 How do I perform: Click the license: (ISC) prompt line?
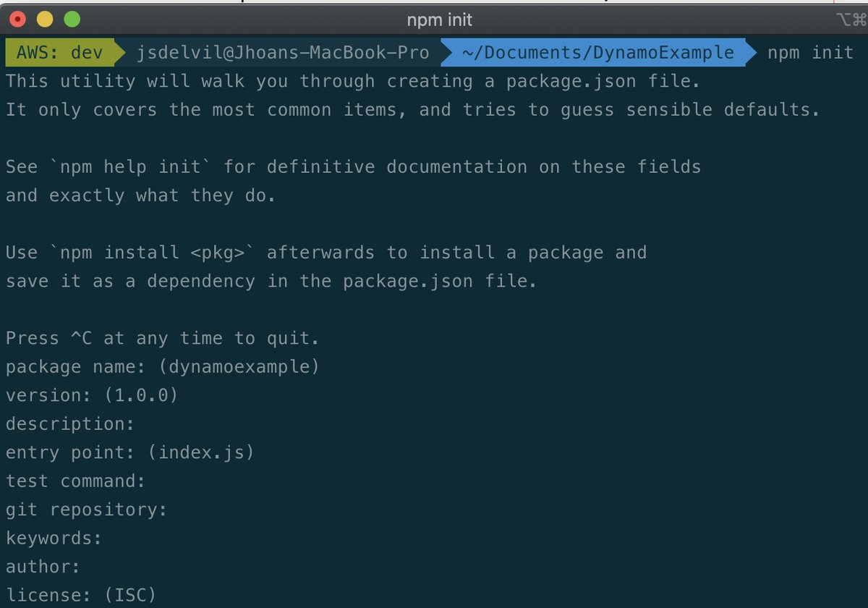click(x=80, y=594)
